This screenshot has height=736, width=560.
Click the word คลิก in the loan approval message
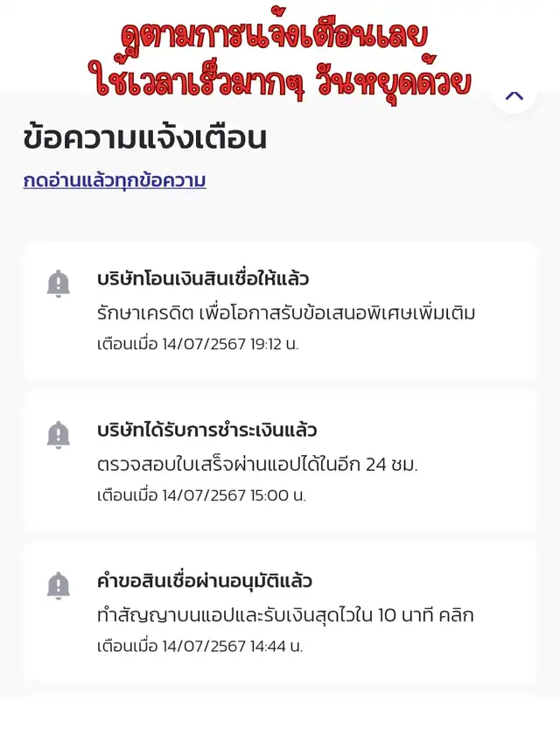tap(458, 614)
